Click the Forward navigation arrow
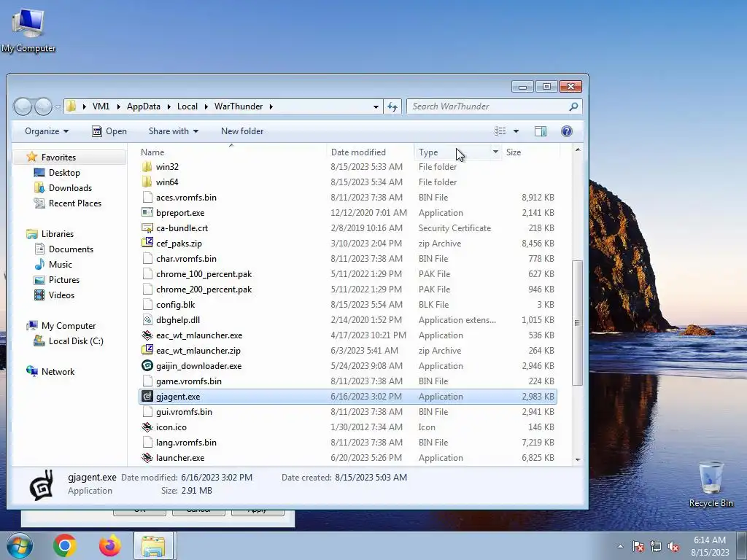The height and width of the screenshot is (560, 747). 43,106
